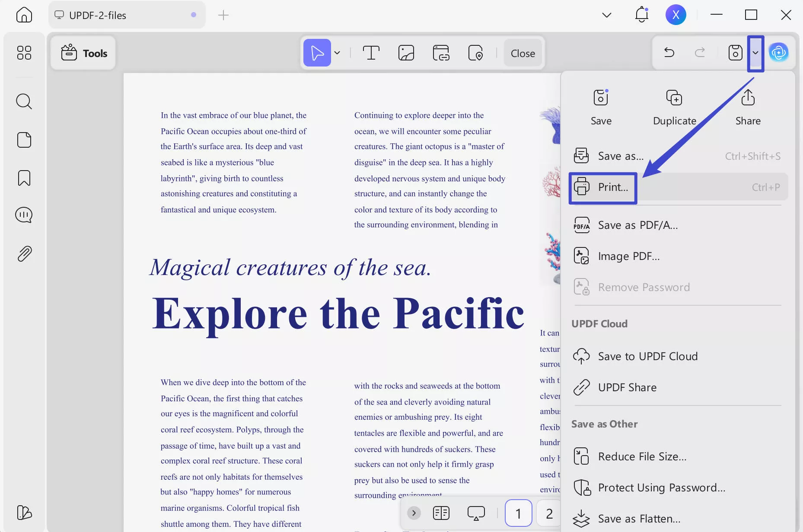This screenshot has width=803, height=532.
Task: Open the Tools menu
Action: [x=83, y=53]
